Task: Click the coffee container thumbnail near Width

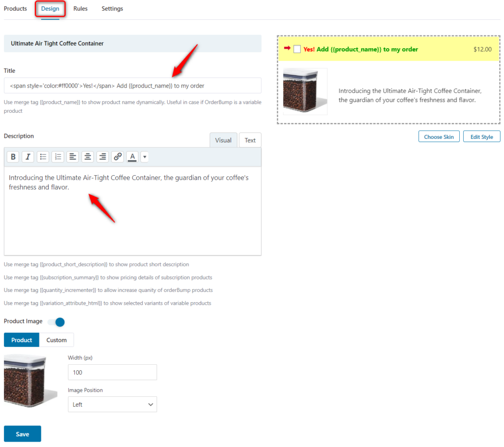Action: point(31,381)
